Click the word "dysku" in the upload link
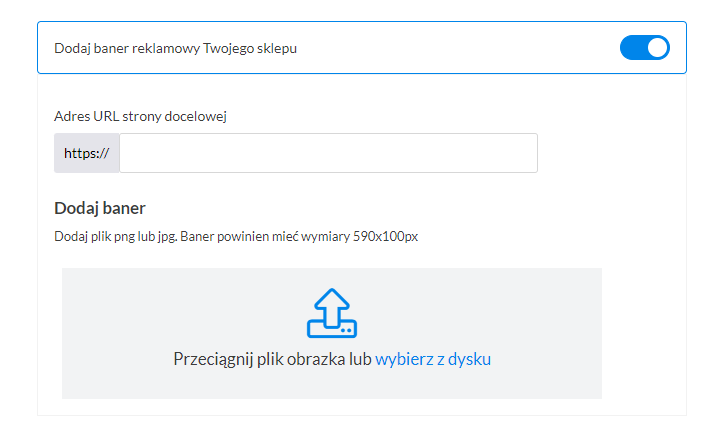This screenshot has width=709, height=439. click(x=470, y=359)
